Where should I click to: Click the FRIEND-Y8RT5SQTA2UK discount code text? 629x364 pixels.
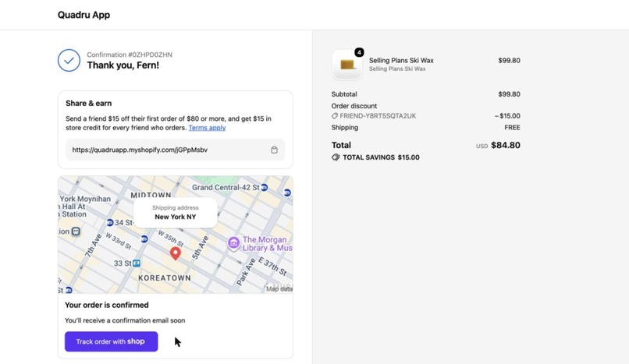(x=378, y=115)
